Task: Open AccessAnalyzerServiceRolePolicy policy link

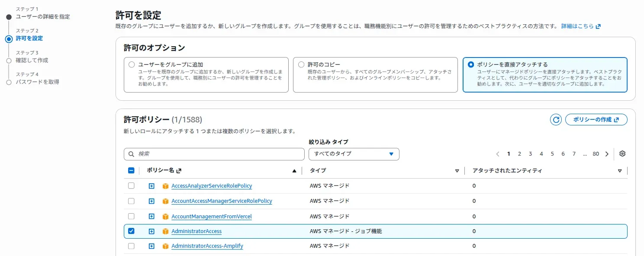Action: pyautogui.click(x=212, y=186)
